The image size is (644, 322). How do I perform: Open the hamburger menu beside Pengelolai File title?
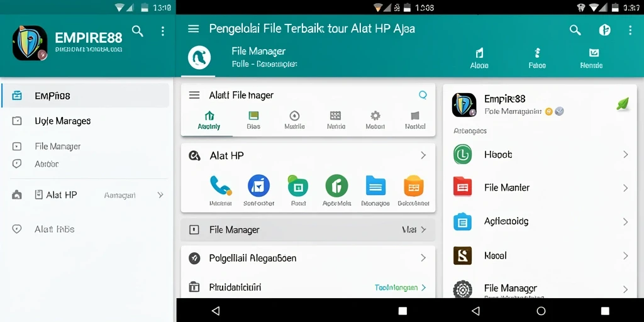194,28
